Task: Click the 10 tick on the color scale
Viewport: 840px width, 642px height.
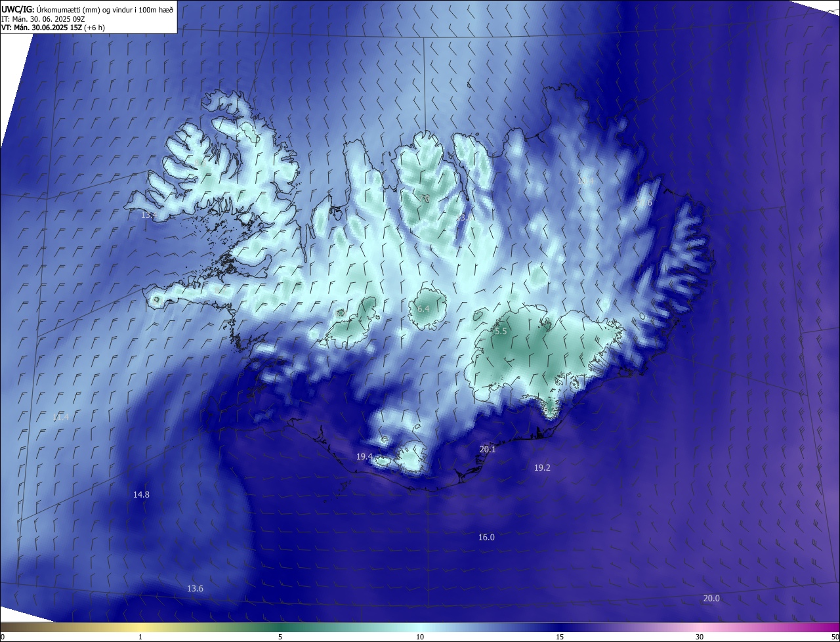Action: click(x=420, y=637)
